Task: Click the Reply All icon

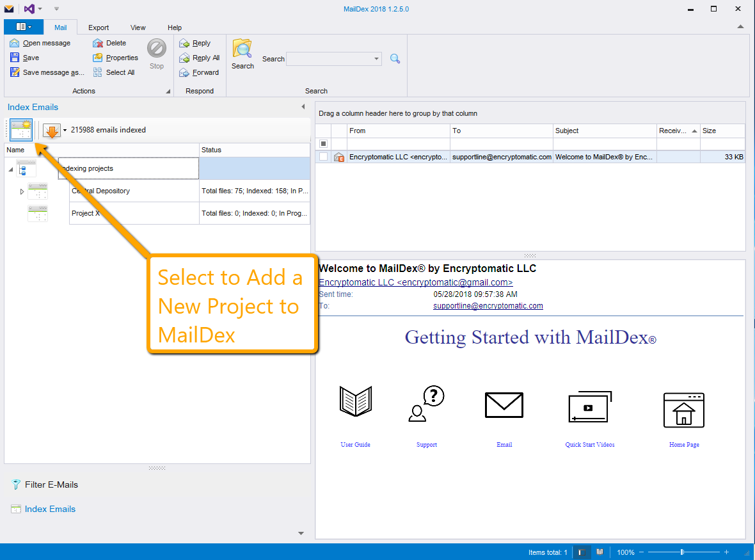Action: [184, 58]
